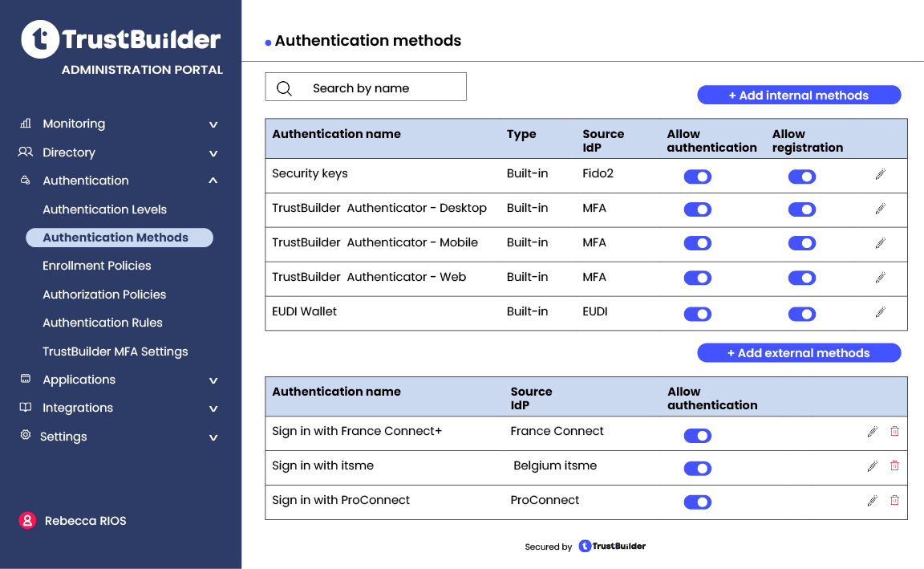Edit the EUDI Wallet method
The width and height of the screenshot is (924, 569).
tap(881, 312)
